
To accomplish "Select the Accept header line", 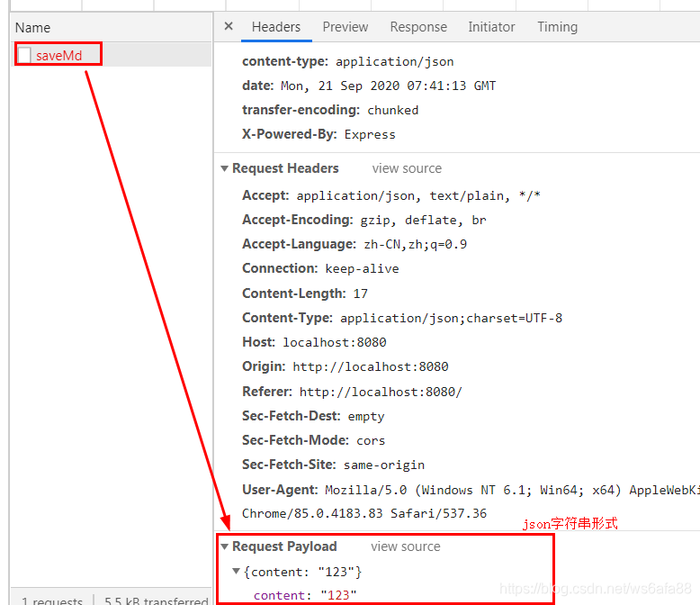I will tap(391, 195).
